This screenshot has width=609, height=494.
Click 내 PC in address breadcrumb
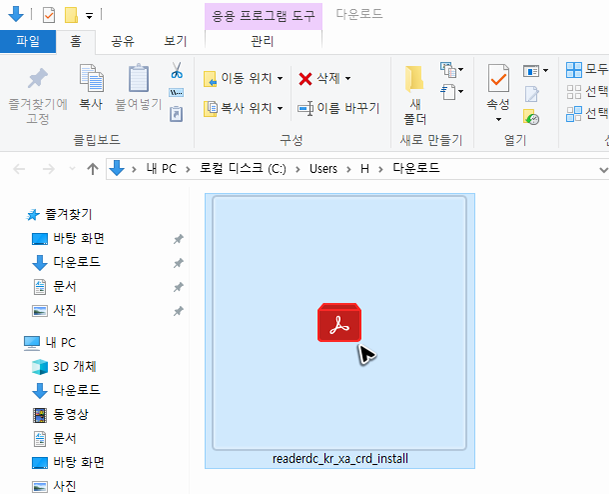(x=161, y=169)
